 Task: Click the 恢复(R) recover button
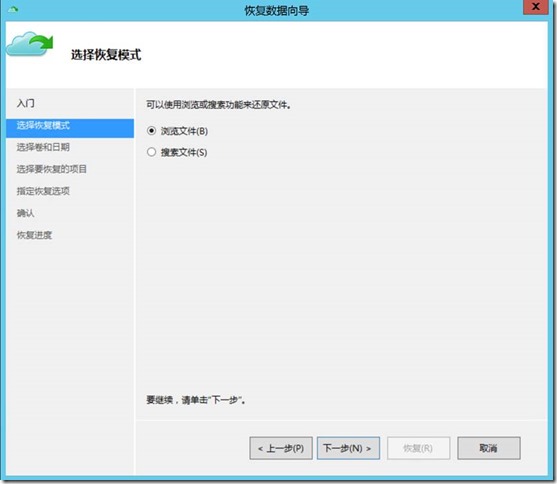tap(418, 448)
